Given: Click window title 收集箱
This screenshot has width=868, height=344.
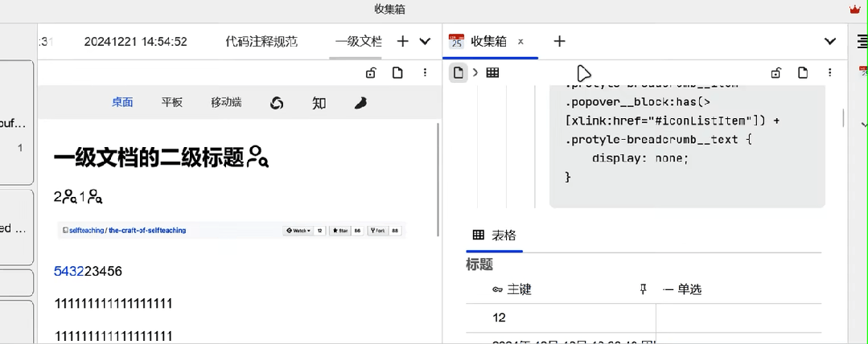Looking at the screenshot, I should point(389,9).
